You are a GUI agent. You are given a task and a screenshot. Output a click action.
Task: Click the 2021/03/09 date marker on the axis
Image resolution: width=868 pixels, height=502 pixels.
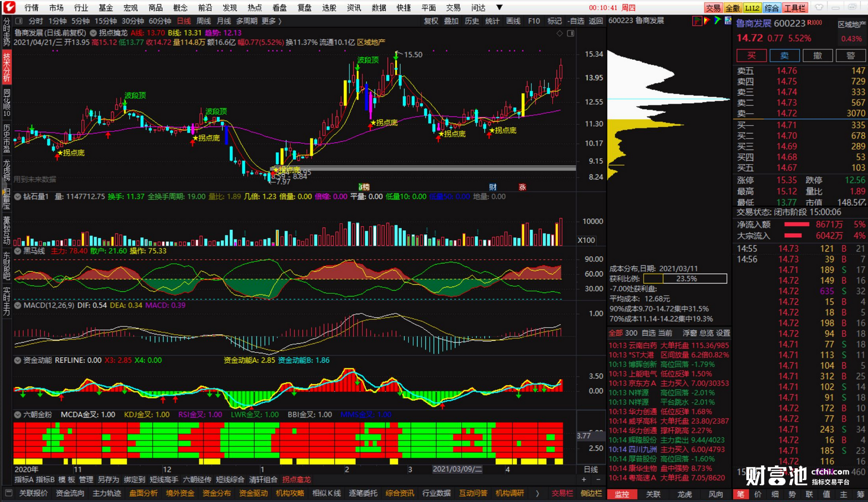457,469
